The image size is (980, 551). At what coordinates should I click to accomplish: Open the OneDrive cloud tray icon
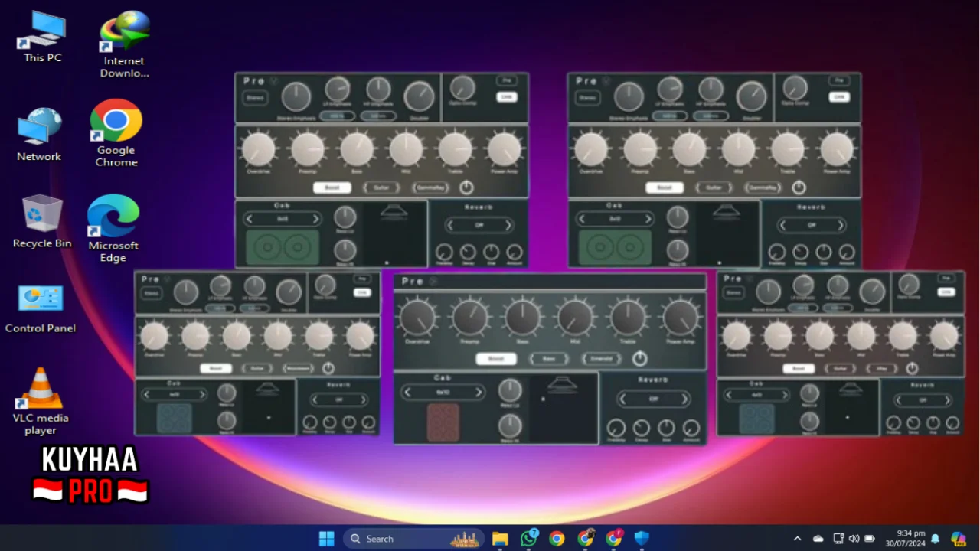818,539
